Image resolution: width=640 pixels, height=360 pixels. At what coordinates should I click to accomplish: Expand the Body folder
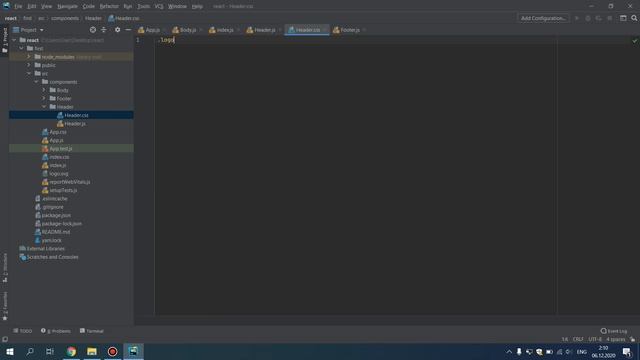click(44, 90)
